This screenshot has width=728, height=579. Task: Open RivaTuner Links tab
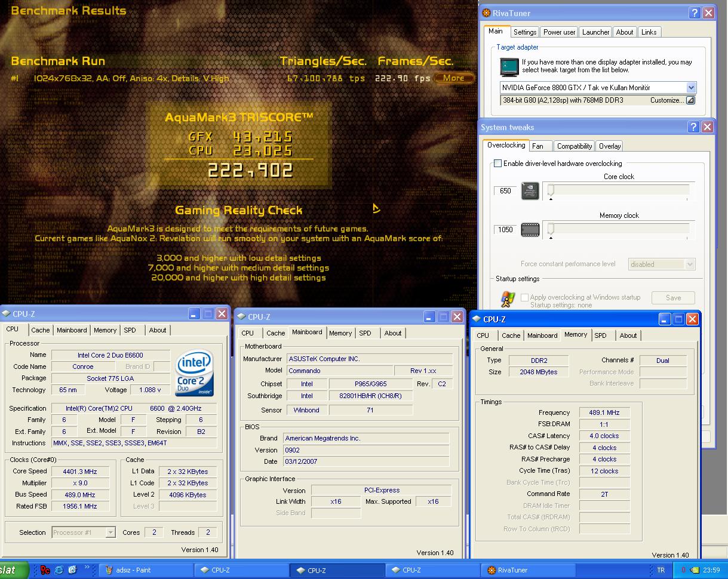649,32
